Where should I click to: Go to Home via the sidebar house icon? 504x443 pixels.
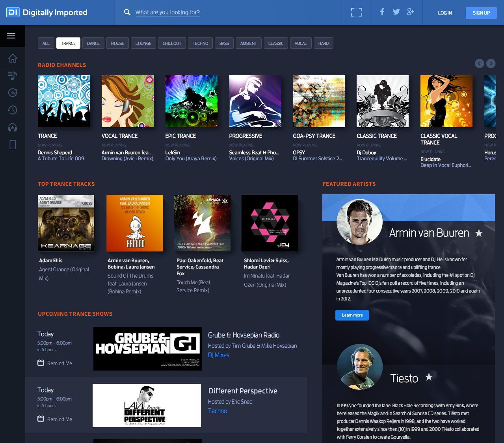13,58
